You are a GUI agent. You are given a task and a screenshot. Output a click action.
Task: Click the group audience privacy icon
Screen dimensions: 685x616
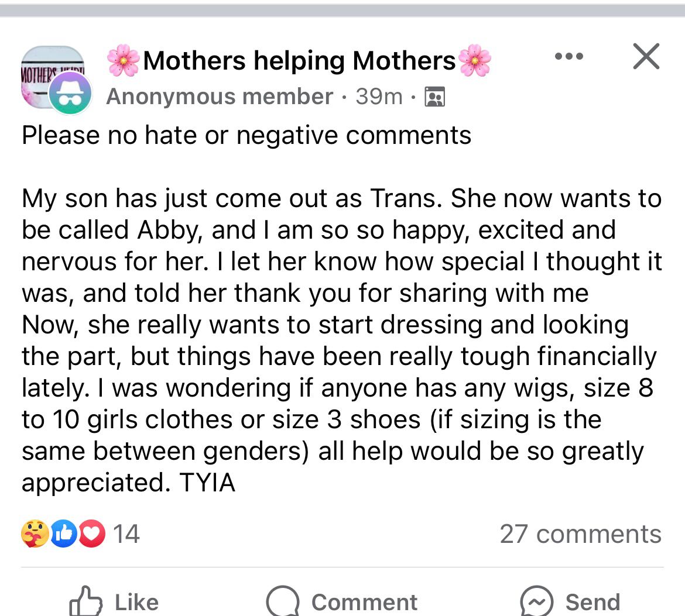coord(434,97)
